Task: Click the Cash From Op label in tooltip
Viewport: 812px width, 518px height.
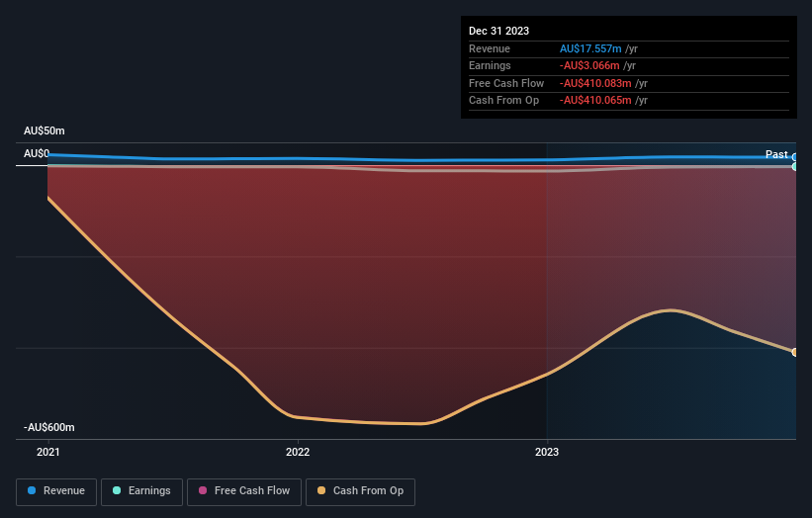Action: tap(503, 101)
